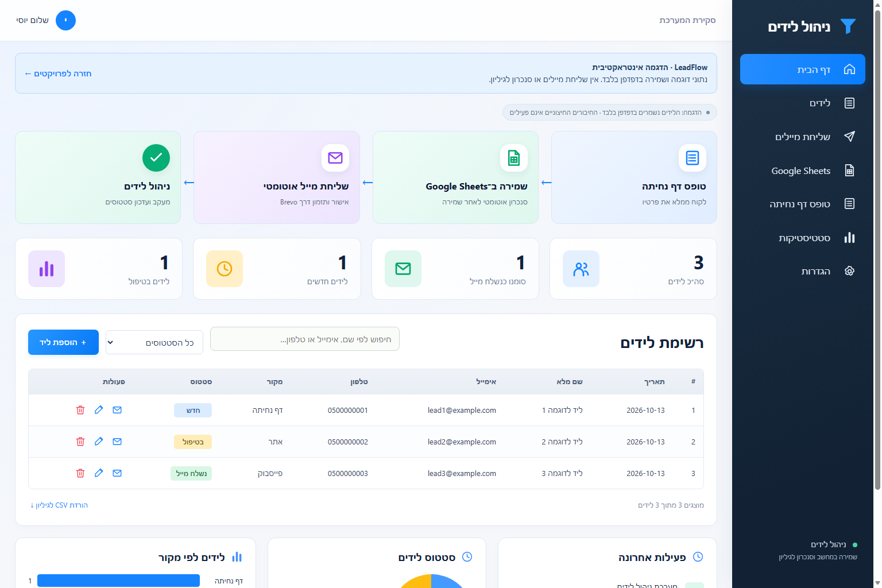Click the purple mail icon in שליחת מייל אוטומטי card
The height and width of the screenshot is (588, 882).
pyautogui.click(x=335, y=158)
